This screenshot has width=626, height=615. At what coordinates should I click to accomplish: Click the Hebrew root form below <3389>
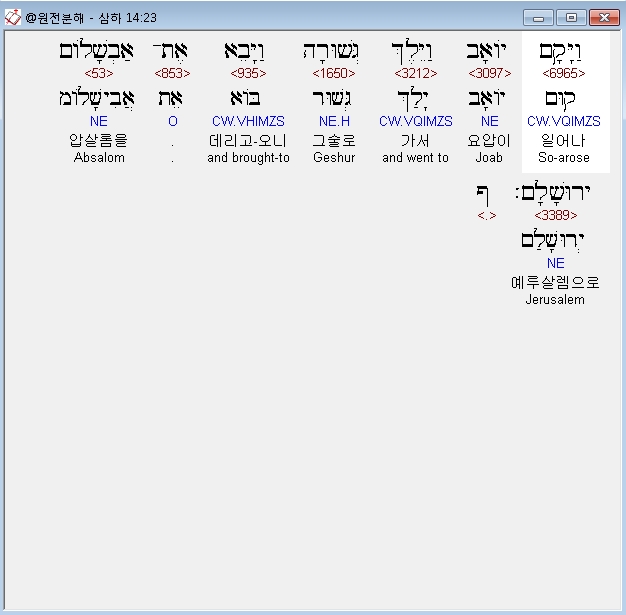pos(553,240)
